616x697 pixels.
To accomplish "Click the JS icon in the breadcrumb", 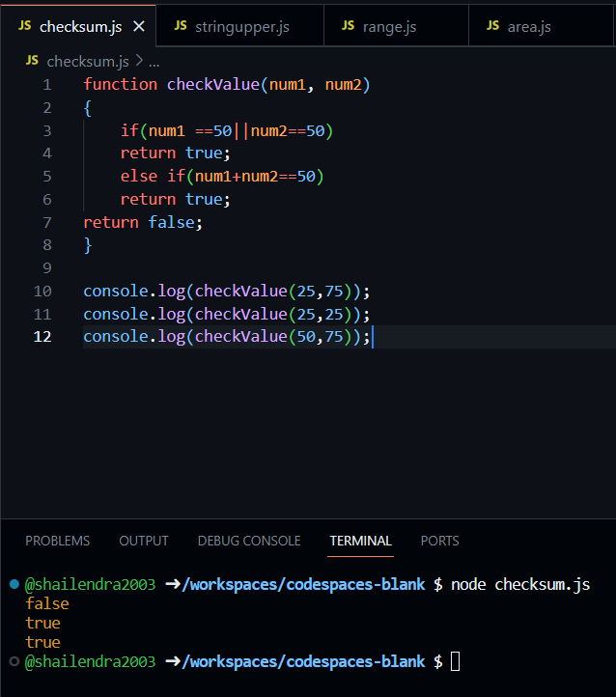I will (x=32, y=61).
